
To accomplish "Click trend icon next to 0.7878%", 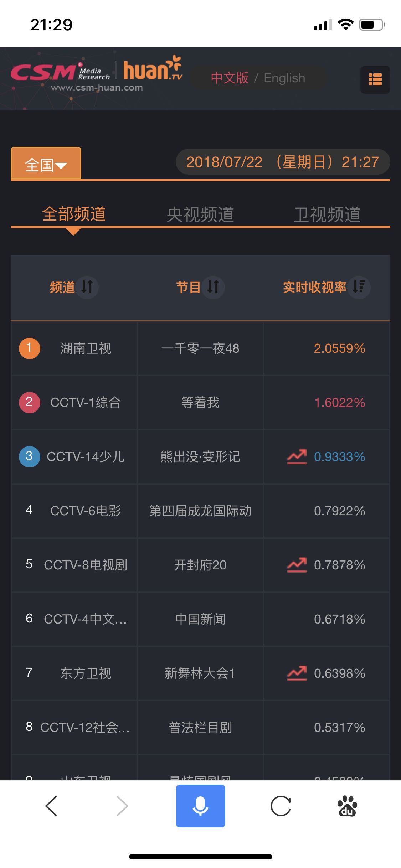I will pyautogui.click(x=297, y=565).
